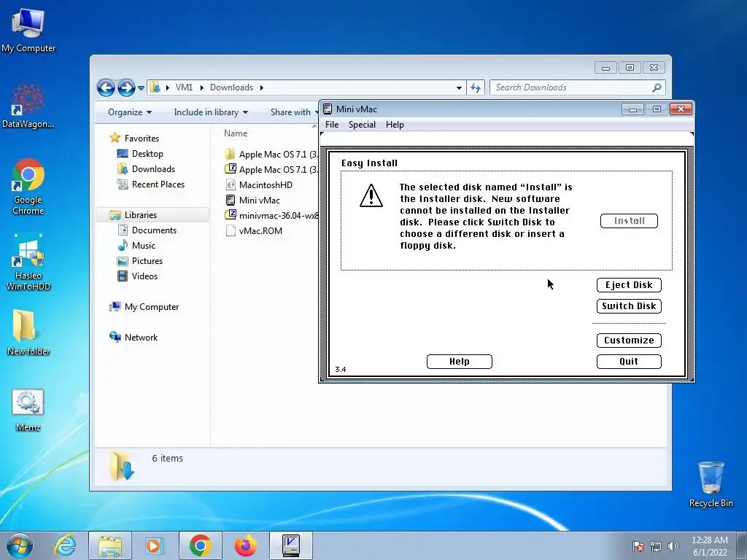Open Recycle Bin on desktop
747x560 pixels.
pos(711,484)
